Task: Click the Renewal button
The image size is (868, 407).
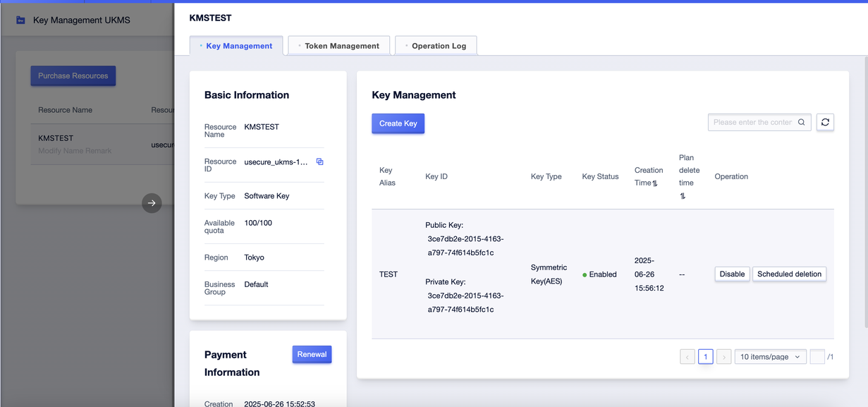Action: click(312, 354)
